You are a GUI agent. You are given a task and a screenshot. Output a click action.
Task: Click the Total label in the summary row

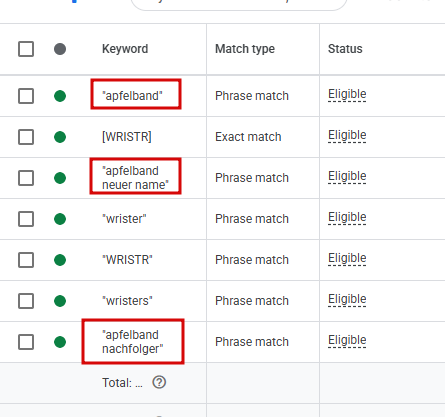122,383
